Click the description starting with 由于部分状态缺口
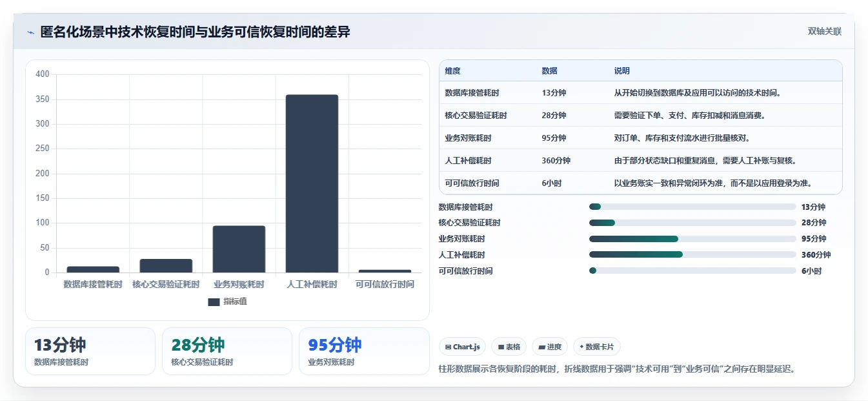868x401 pixels. click(705, 161)
